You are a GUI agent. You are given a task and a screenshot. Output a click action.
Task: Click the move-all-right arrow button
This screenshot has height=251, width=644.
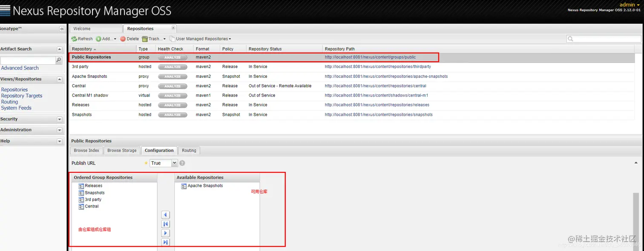click(x=166, y=242)
